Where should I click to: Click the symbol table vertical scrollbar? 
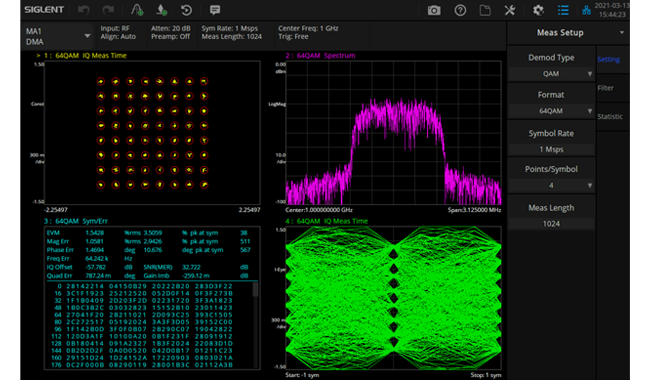[255, 325]
